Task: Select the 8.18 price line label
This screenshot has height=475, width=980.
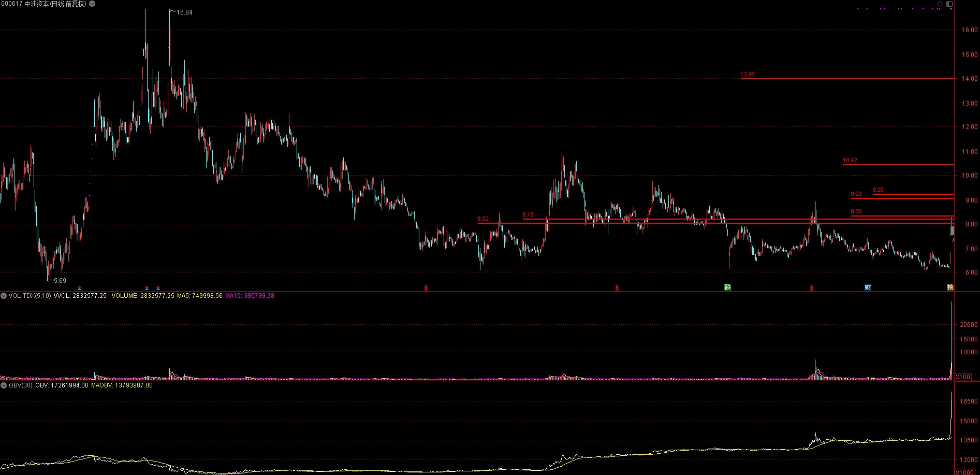Action: [528, 215]
